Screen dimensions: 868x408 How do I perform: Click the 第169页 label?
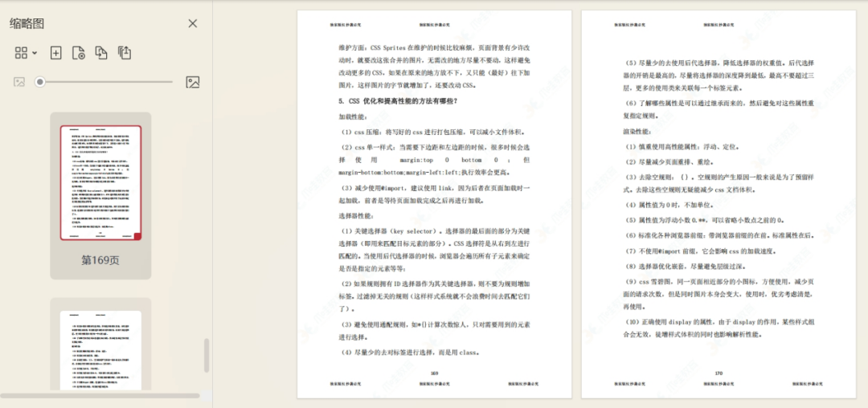pyautogui.click(x=100, y=260)
